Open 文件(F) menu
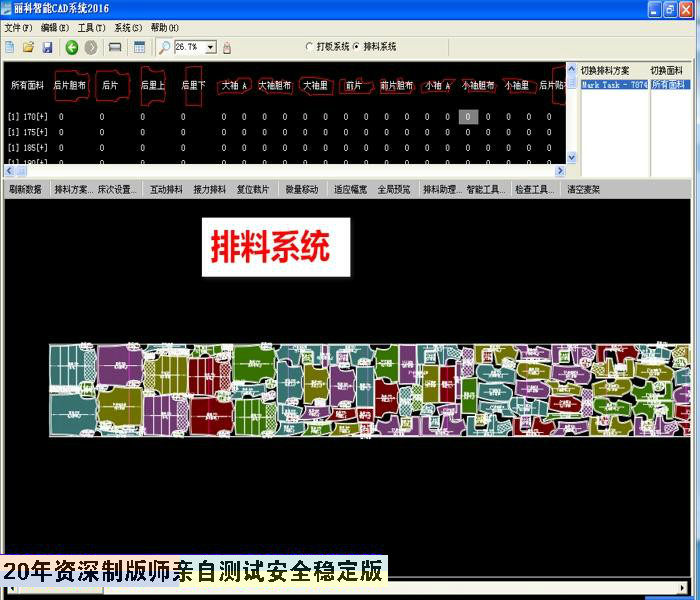 click(18, 28)
